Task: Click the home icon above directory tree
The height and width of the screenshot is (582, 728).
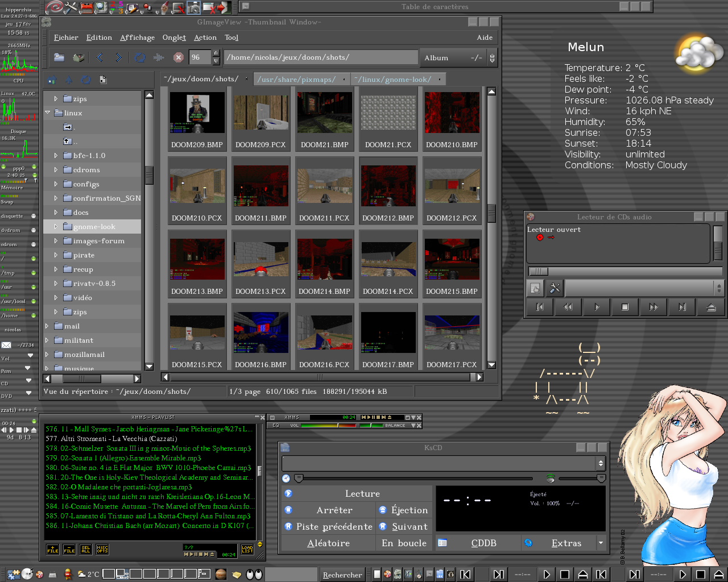Action: coord(52,80)
